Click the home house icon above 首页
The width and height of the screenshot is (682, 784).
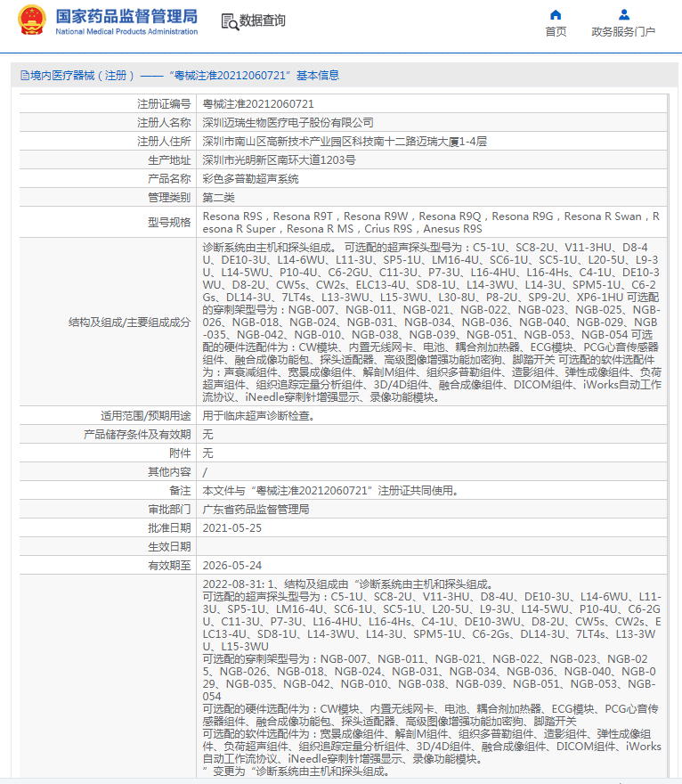coord(555,14)
